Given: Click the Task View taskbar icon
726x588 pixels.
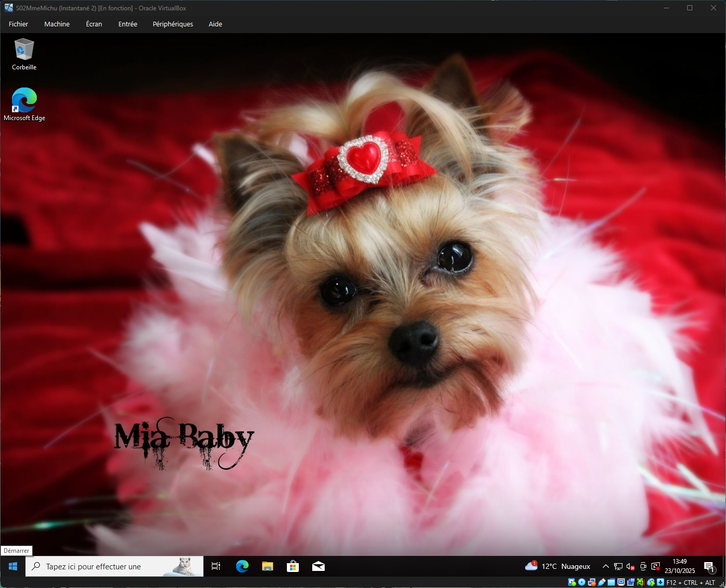Looking at the screenshot, I should (216, 566).
